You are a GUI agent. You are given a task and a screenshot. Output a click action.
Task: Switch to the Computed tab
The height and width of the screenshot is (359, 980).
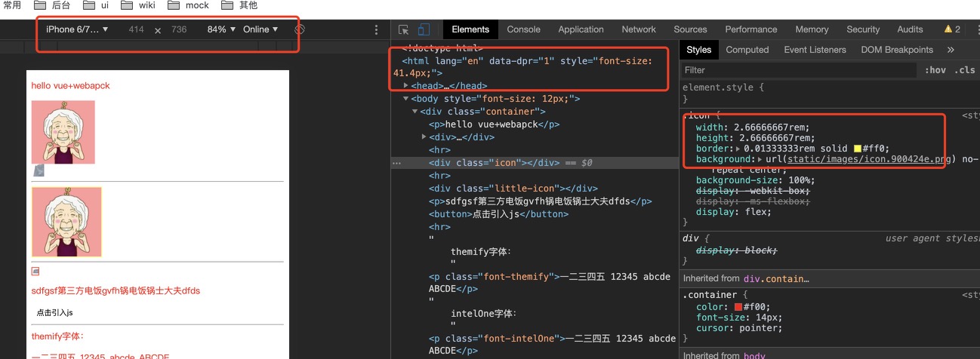(x=747, y=50)
